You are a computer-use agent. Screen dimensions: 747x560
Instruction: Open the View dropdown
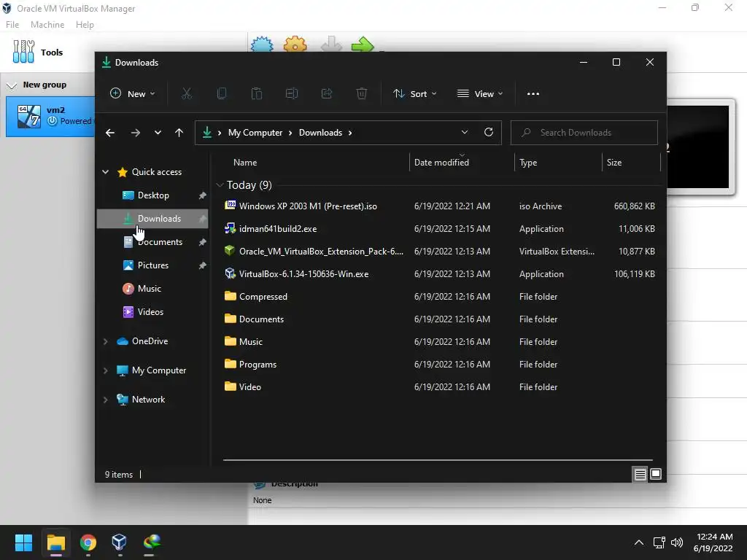click(x=480, y=94)
